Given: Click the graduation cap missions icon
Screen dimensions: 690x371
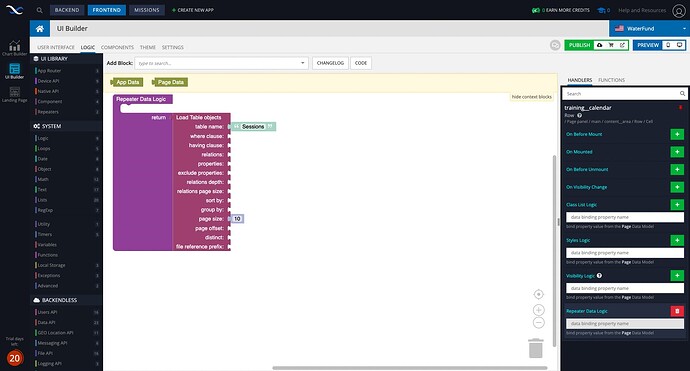Looking at the screenshot, I should point(601,10).
